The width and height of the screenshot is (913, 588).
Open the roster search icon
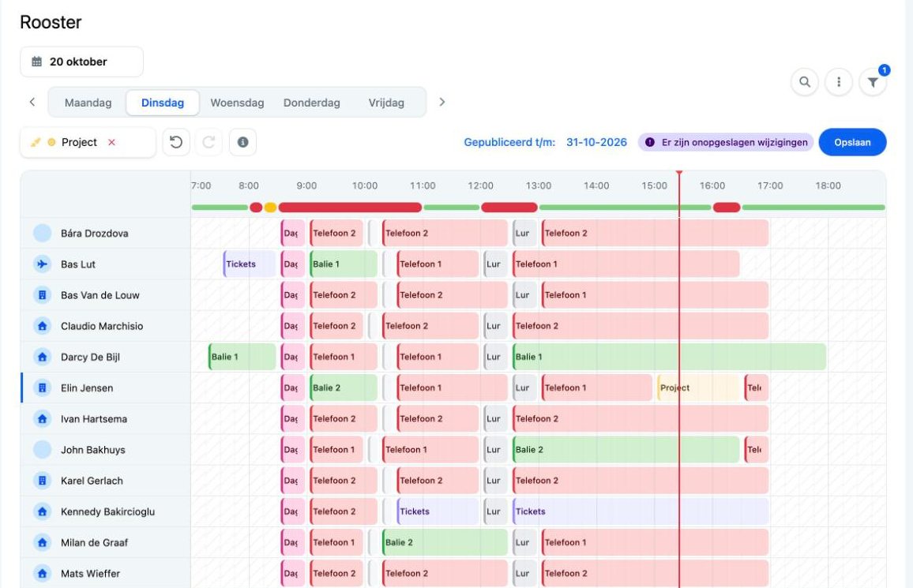pyautogui.click(x=804, y=82)
